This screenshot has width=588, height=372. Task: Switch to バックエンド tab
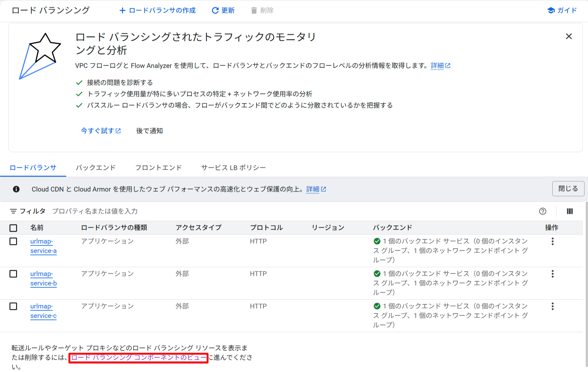pyautogui.click(x=96, y=168)
